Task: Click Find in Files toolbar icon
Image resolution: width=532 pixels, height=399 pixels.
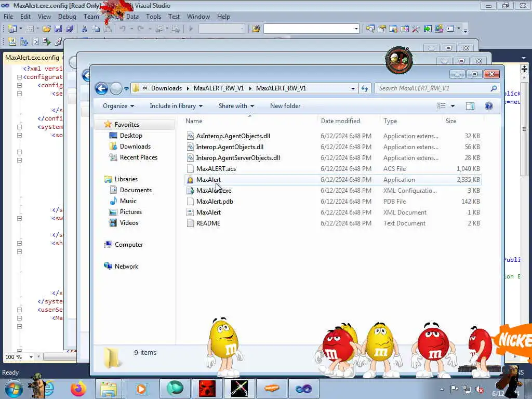Action: pos(256,29)
